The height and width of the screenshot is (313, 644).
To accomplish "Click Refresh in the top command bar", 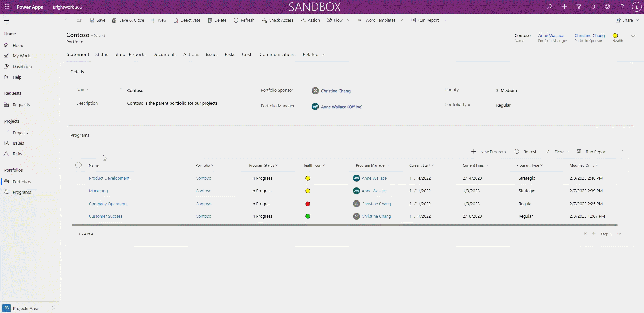I will pos(244,20).
